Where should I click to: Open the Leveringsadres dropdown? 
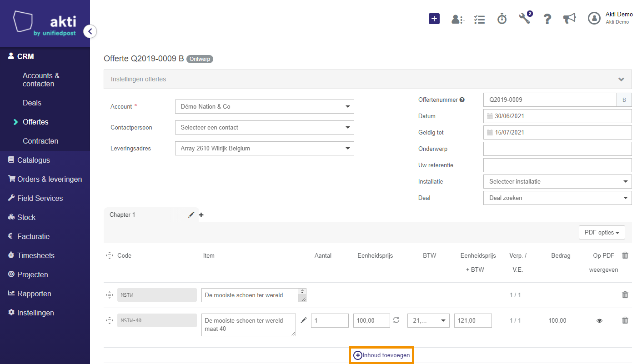[x=264, y=149]
